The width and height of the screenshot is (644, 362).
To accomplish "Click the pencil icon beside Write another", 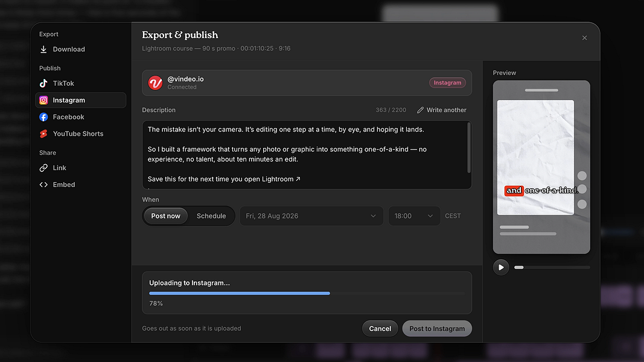I will click(x=420, y=110).
